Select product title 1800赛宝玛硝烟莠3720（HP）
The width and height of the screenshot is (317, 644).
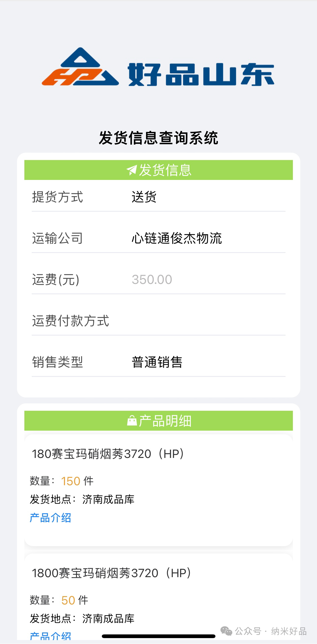[112, 573]
